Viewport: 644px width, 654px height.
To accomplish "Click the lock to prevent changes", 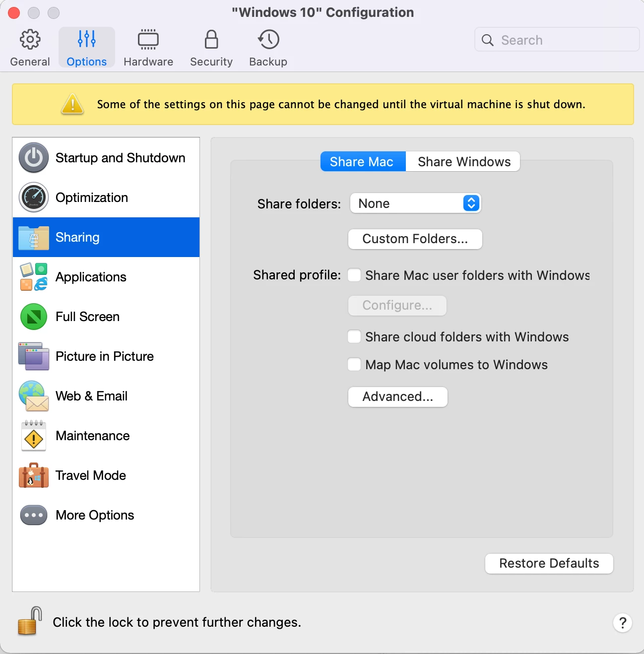I will click(29, 621).
